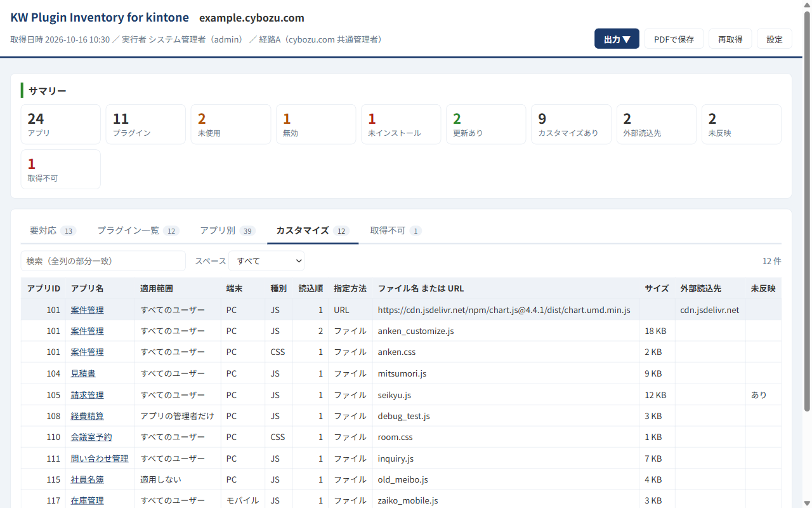Click the 無効 summary card
Screen dimensions: 812x508
coord(316,124)
